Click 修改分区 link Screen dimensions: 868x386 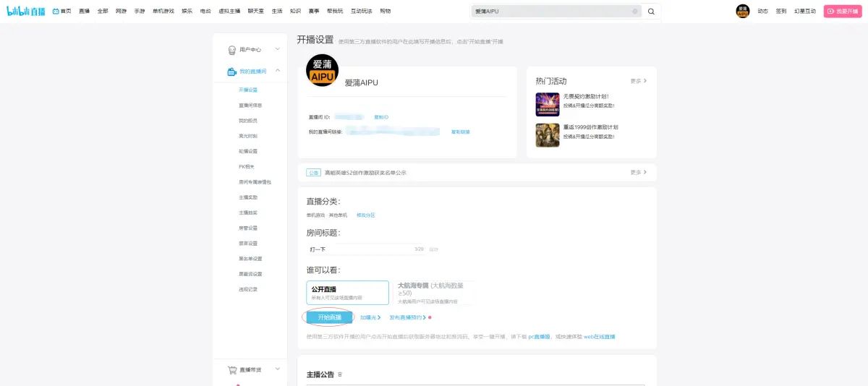366,215
